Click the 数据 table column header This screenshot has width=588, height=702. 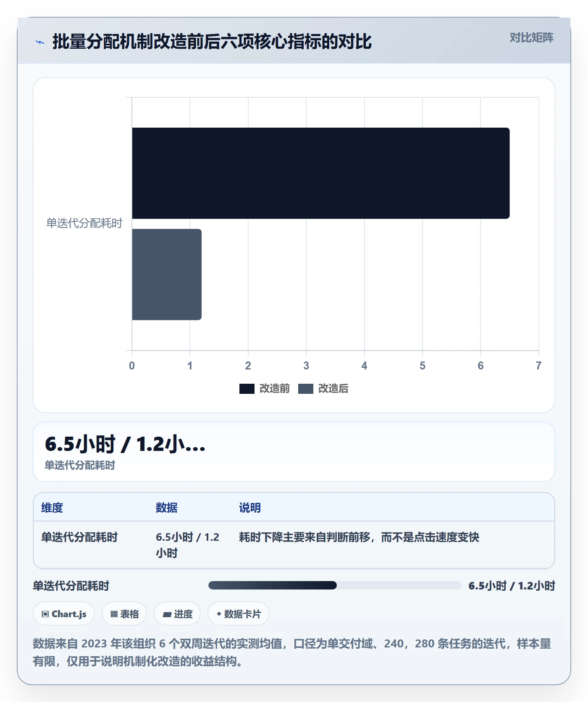click(x=167, y=508)
